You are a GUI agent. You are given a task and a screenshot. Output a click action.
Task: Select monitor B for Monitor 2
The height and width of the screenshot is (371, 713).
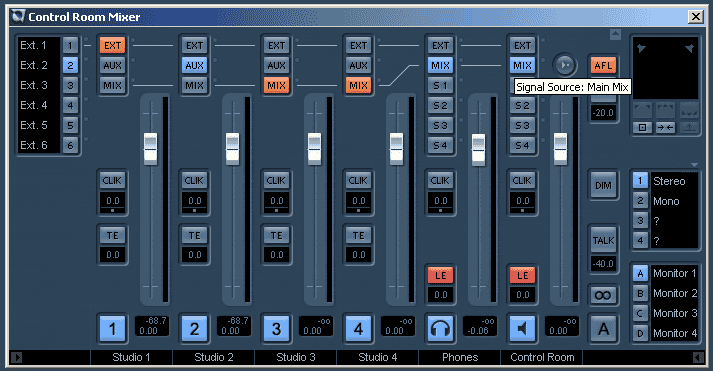click(640, 294)
